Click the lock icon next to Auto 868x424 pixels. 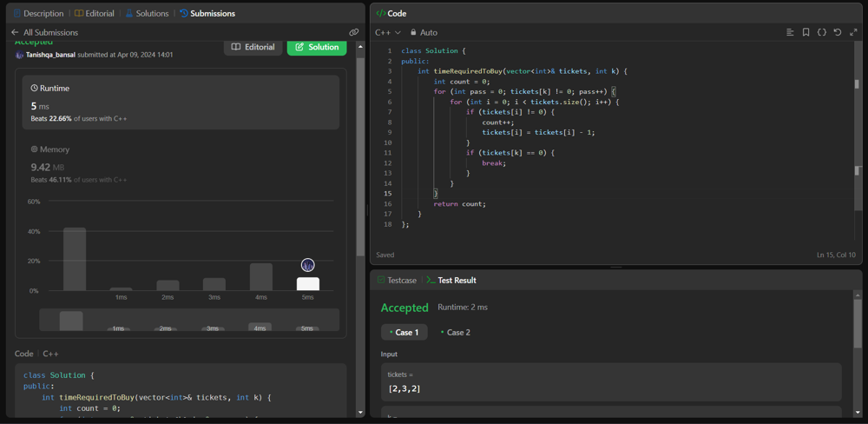pos(413,33)
